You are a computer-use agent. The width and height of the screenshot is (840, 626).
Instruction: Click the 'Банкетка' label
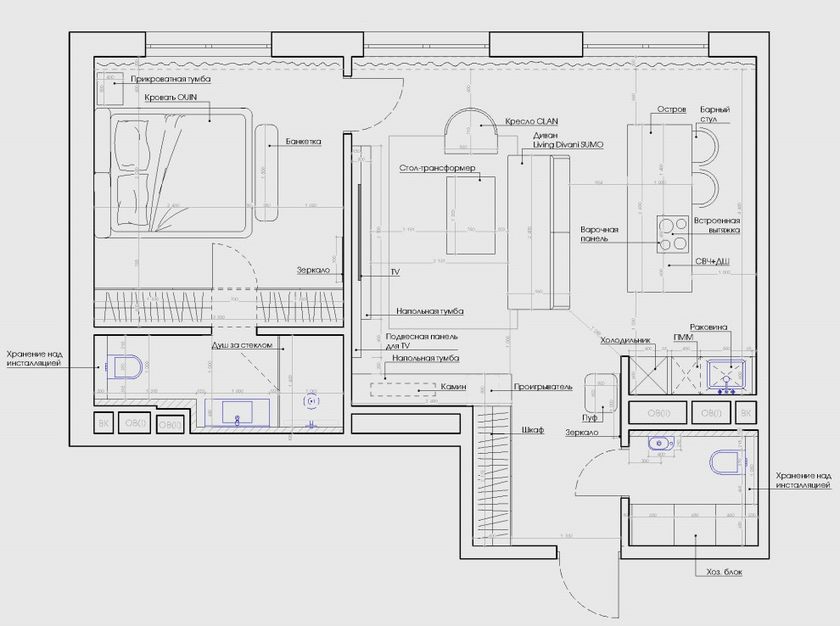point(303,142)
